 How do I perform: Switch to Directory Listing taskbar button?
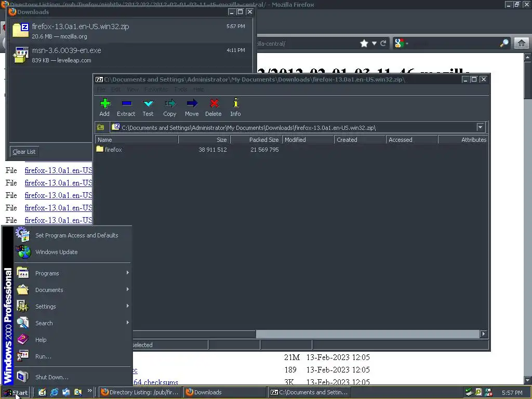(x=140, y=392)
